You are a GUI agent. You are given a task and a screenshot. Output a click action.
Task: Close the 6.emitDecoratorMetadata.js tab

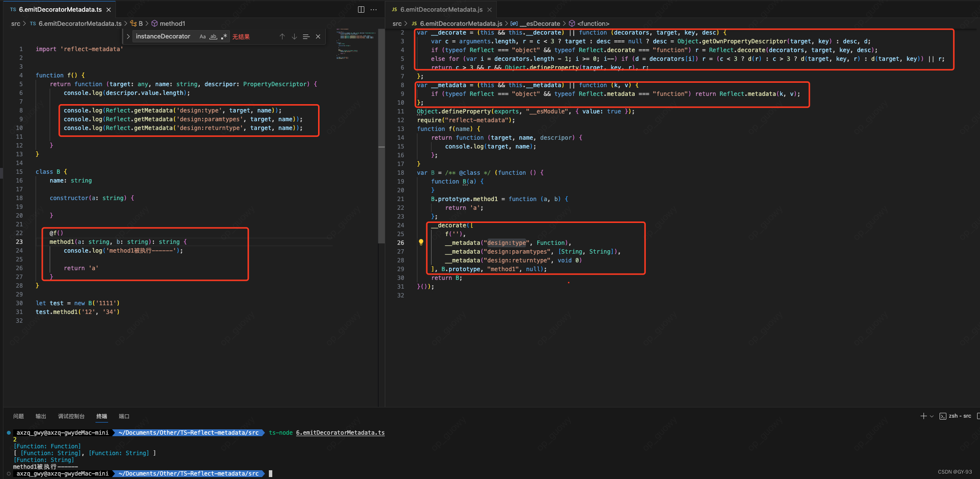[x=490, y=10]
